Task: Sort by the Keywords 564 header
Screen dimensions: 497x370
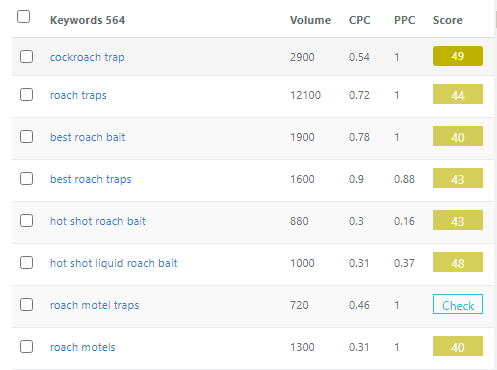Action: click(x=87, y=20)
